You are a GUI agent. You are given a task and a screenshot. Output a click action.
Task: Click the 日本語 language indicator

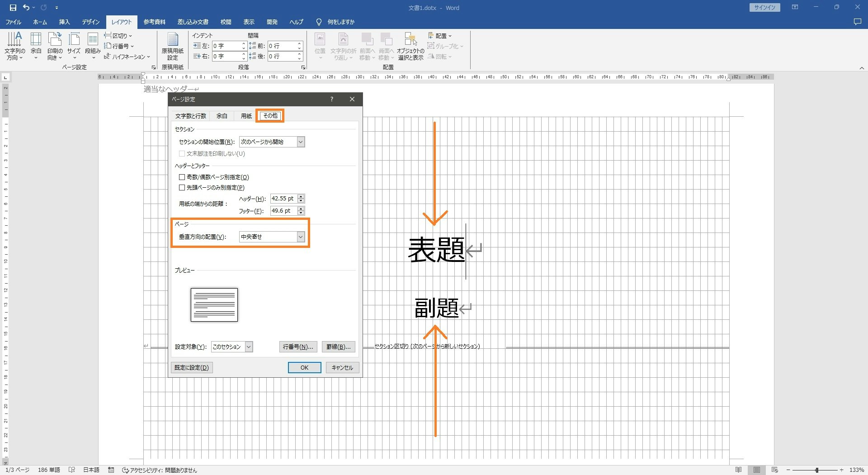point(91,470)
